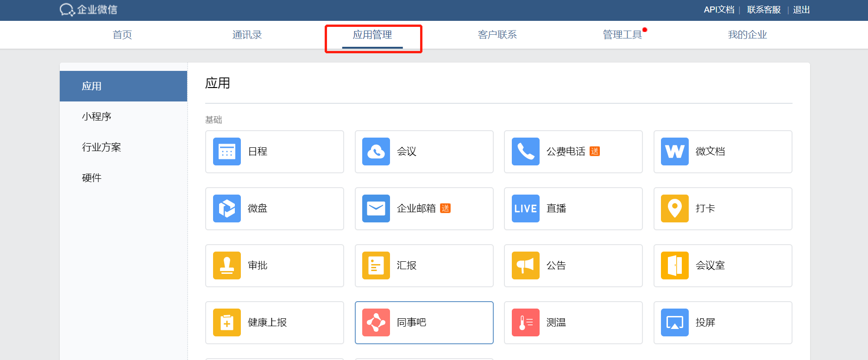Go to the 首页 tab

[122, 35]
